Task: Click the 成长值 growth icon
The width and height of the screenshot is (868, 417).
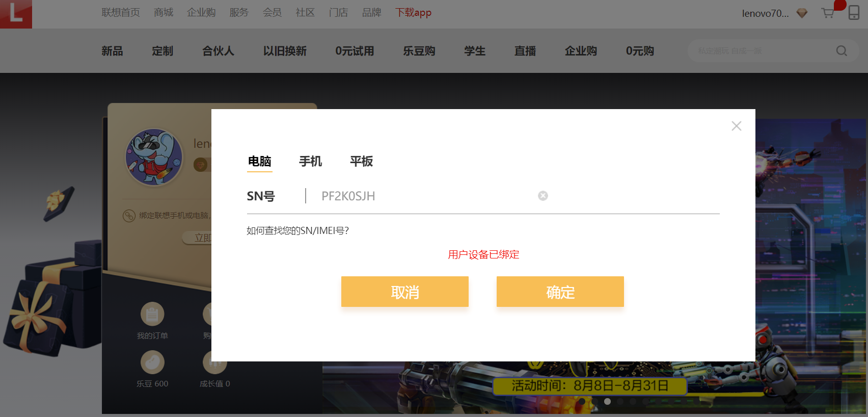Action: pos(214,362)
